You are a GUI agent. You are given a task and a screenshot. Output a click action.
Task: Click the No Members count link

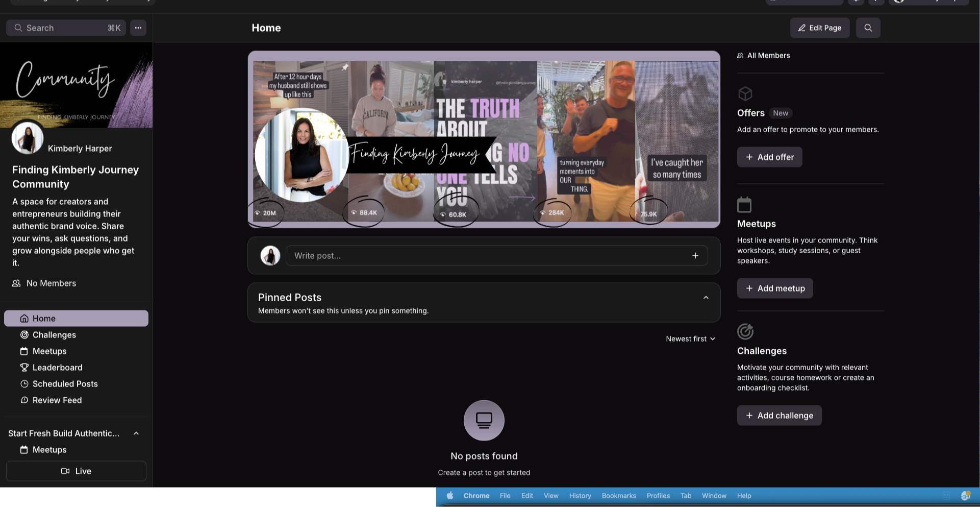pos(44,283)
